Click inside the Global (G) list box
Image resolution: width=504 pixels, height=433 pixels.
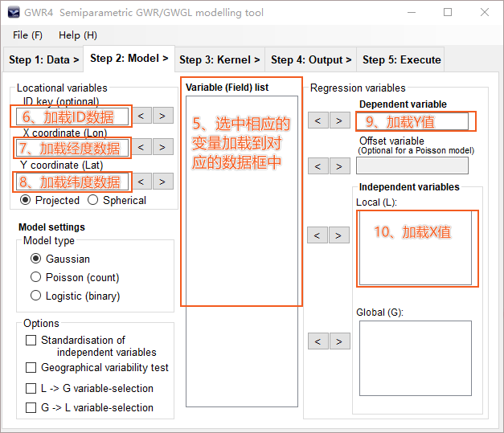tap(416, 358)
